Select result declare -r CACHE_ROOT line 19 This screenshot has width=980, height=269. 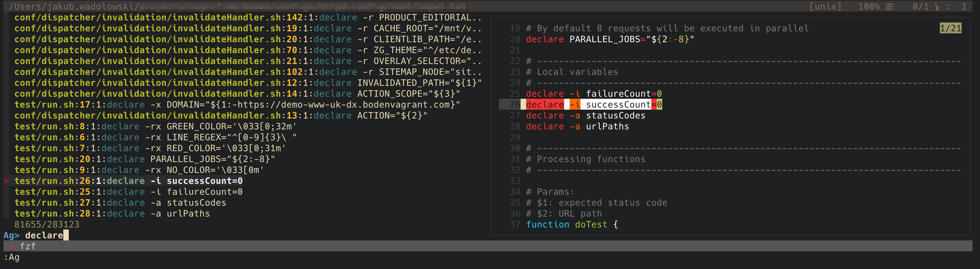(x=248, y=29)
